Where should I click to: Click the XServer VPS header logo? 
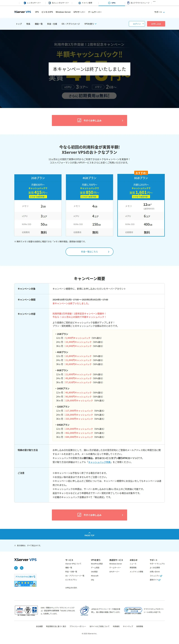22,12
